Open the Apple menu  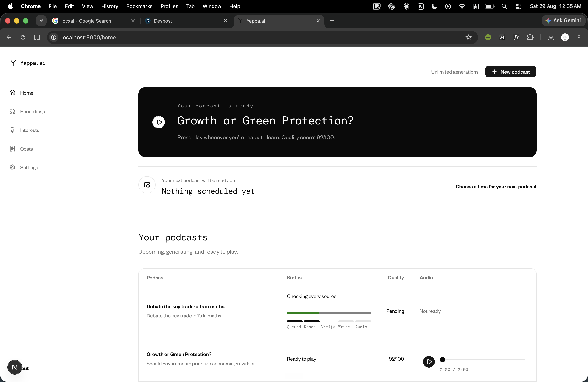pyautogui.click(x=10, y=6)
